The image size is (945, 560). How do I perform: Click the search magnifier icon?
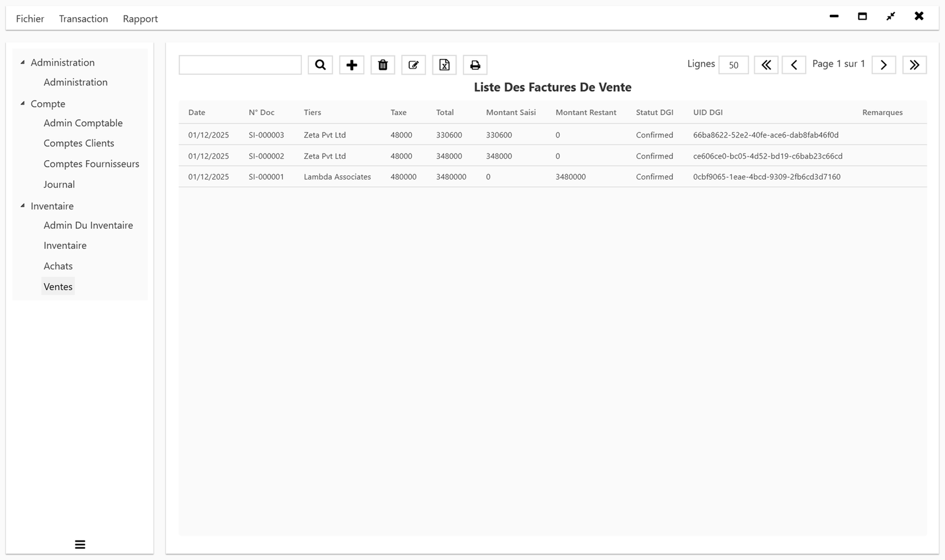[x=320, y=64]
